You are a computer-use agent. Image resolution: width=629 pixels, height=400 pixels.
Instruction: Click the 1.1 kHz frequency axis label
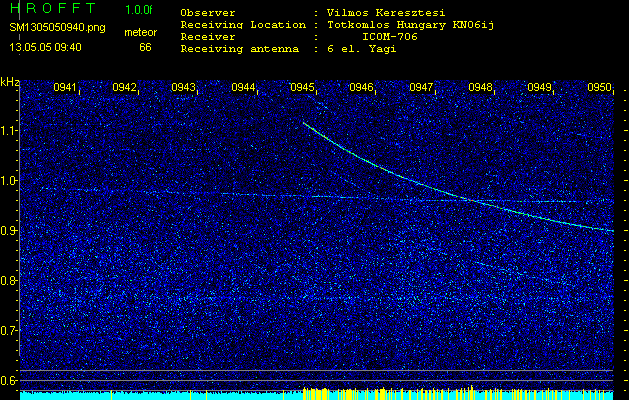coord(9,131)
